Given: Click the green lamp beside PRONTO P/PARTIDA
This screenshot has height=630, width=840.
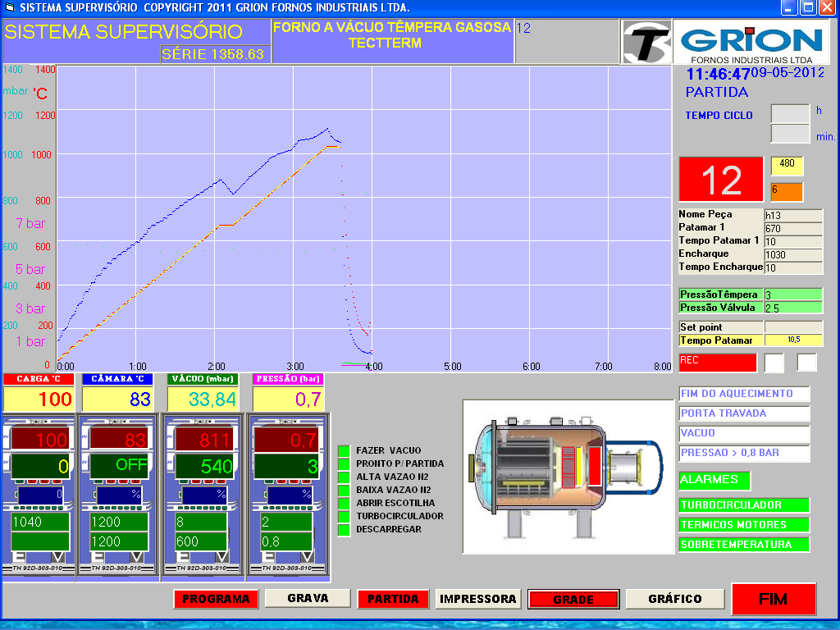Looking at the screenshot, I should [x=344, y=464].
